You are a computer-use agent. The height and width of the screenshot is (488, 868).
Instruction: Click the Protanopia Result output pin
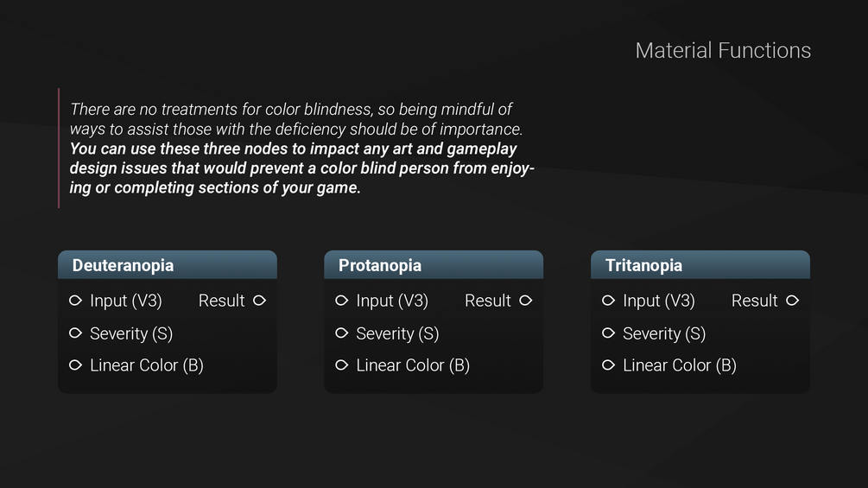click(x=526, y=301)
